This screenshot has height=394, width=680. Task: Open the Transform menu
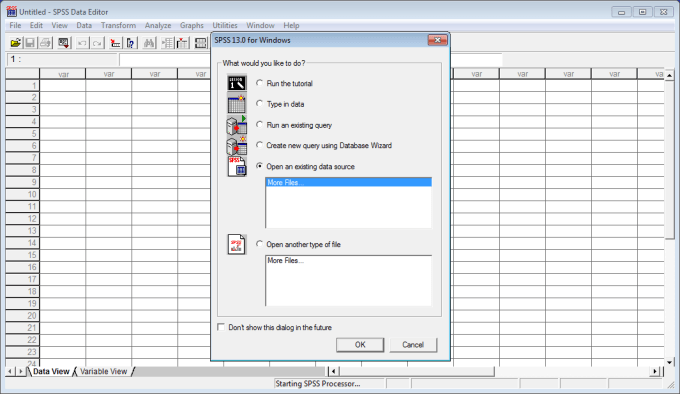[x=118, y=25]
